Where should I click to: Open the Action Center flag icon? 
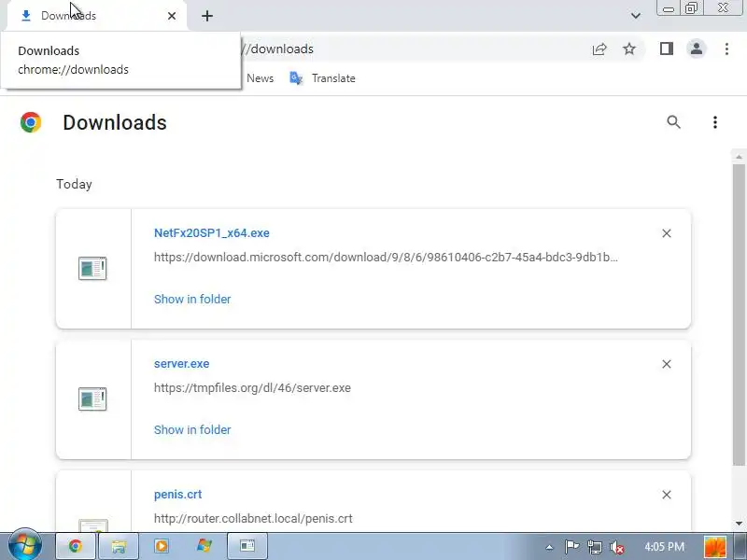point(571,547)
